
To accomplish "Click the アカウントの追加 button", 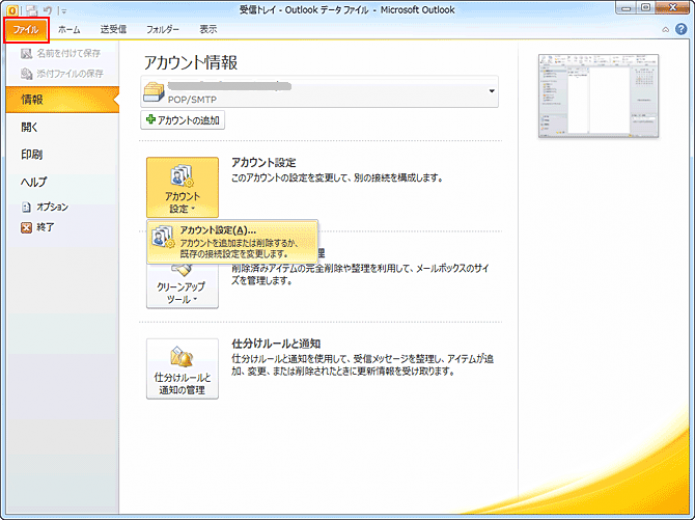I will pos(183,121).
